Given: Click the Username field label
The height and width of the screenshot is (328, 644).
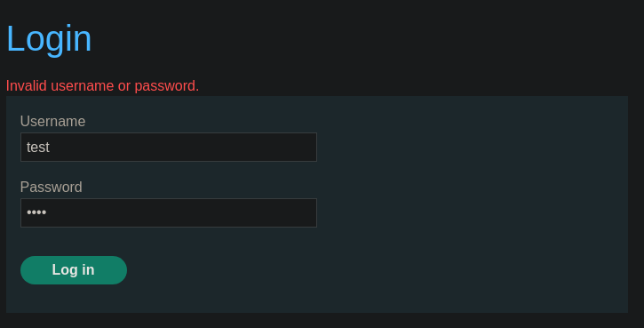Looking at the screenshot, I should click(x=52, y=121).
